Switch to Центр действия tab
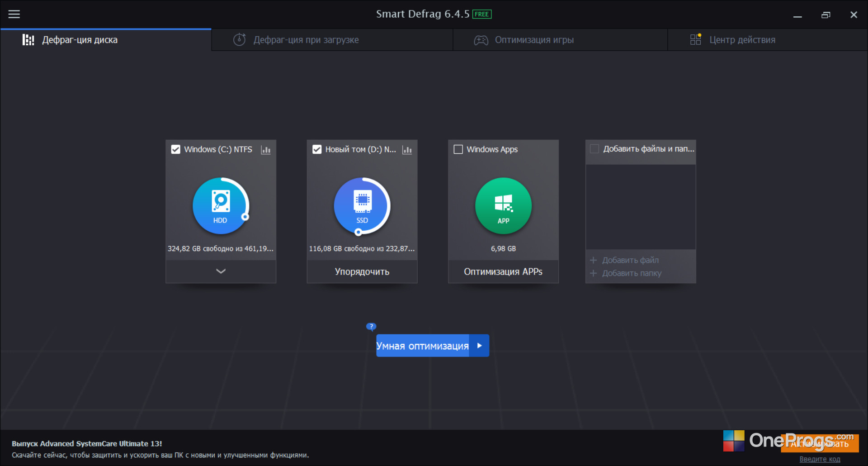868x466 pixels. pyautogui.click(x=768, y=40)
